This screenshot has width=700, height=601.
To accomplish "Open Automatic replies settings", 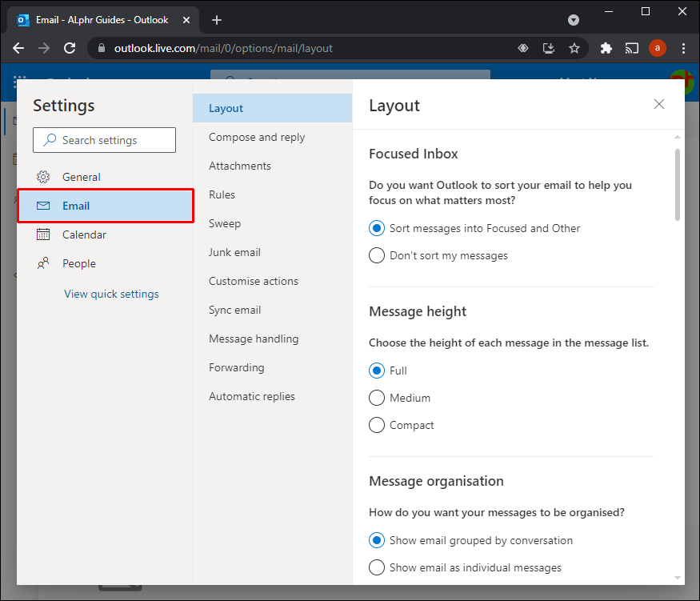I will pyautogui.click(x=252, y=396).
